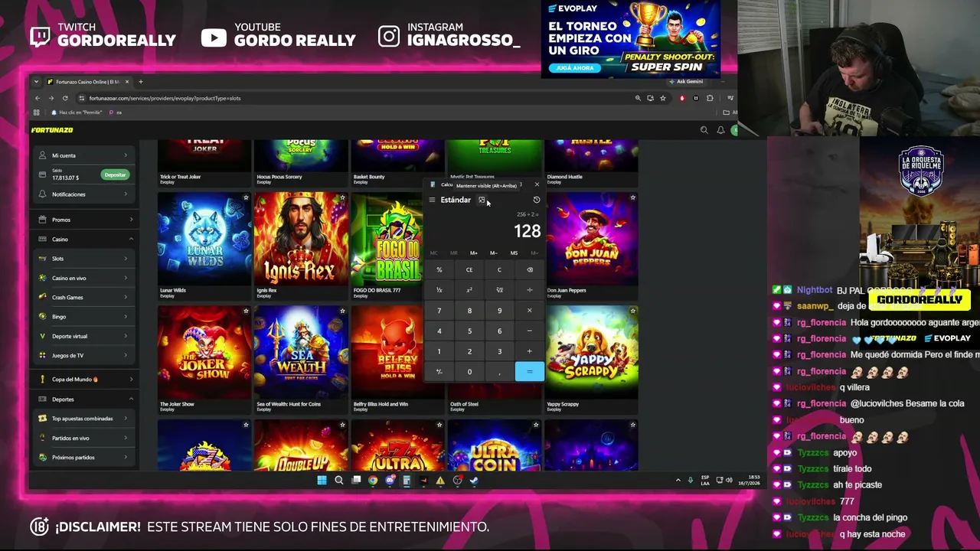Click calculator multiply key

click(529, 311)
